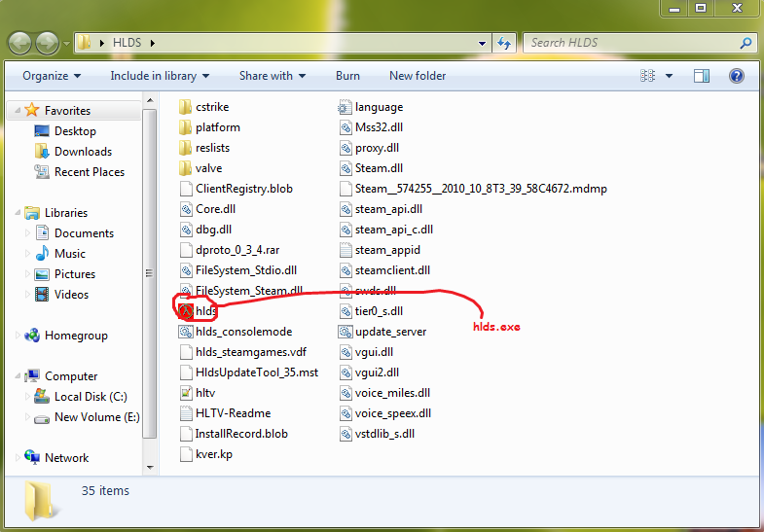Screen dimensions: 764x532
Task: Expand the Documents library
Action: point(27,233)
